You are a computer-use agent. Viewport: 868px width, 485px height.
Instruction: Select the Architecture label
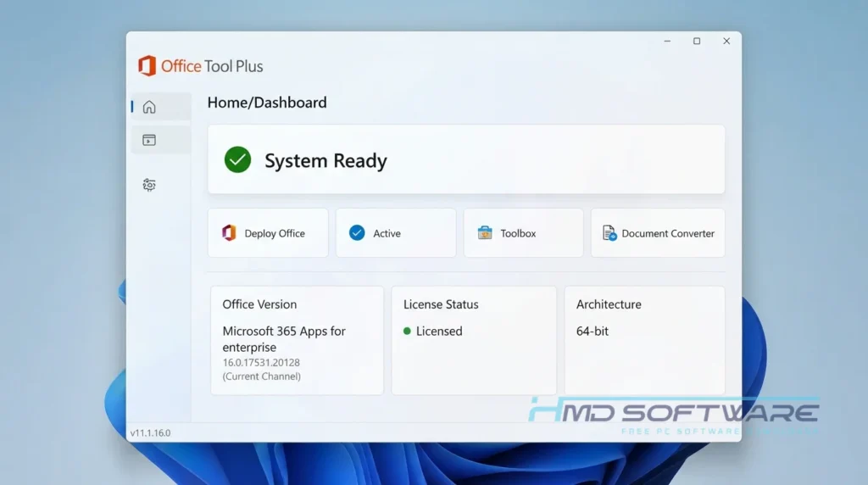(609, 304)
